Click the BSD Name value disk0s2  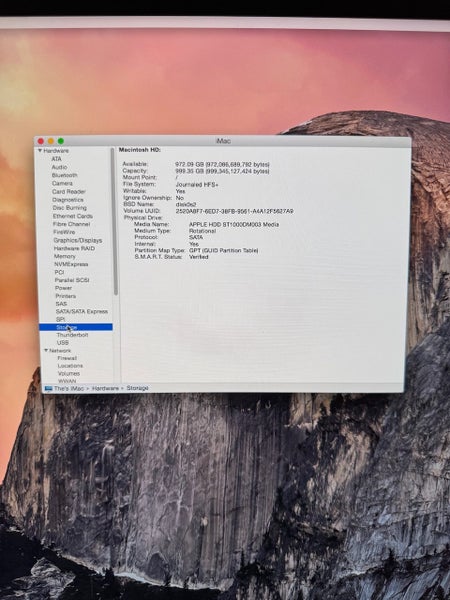pyautogui.click(x=186, y=205)
